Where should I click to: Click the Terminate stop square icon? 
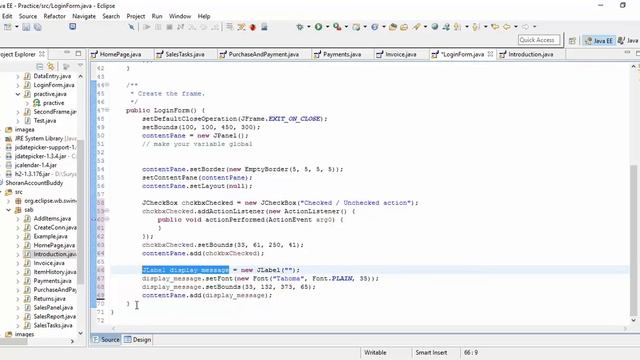(x=169, y=27)
